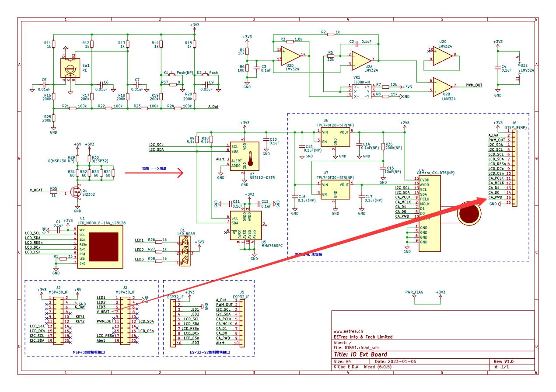This screenshot has width=556, height=392.
Task: Click the Alert label at U3 pin 3
Action: (220, 160)
